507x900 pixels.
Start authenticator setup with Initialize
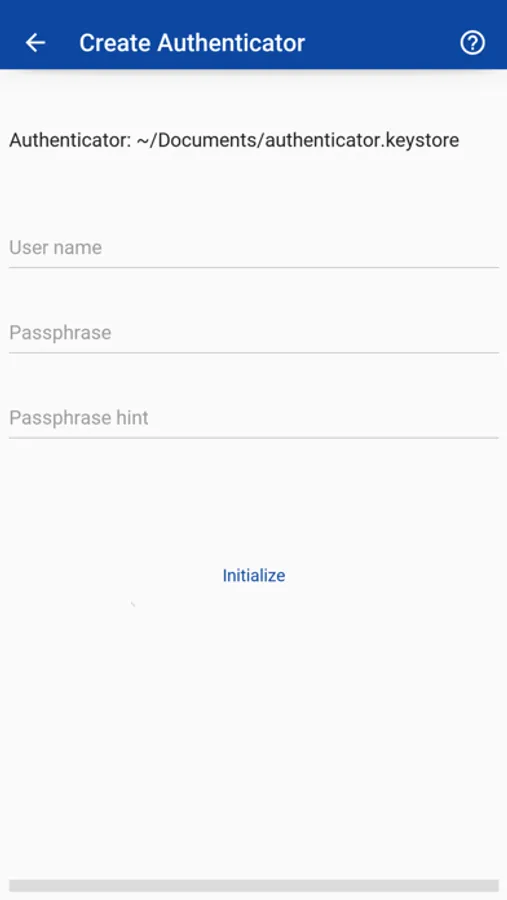point(254,575)
